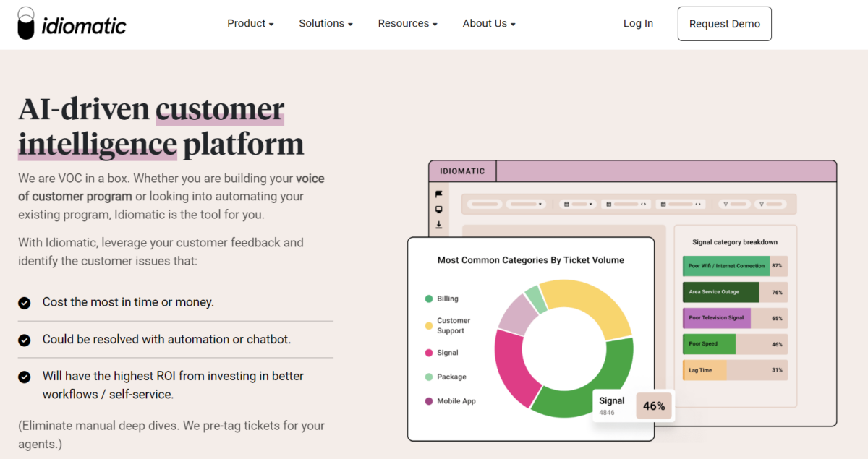
Task: Click 'Most Common Categories By Ticket Volume' title
Action: (x=531, y=260)
